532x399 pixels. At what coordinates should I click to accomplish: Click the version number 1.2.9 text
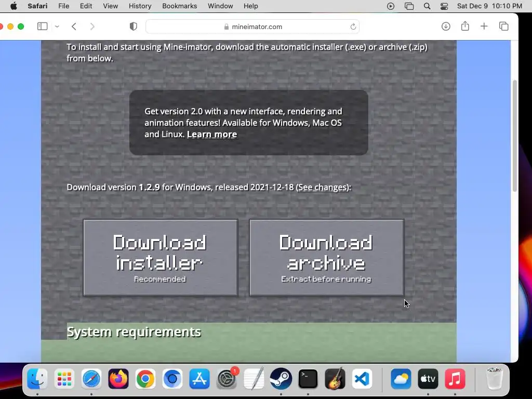(x=149, y=187)
